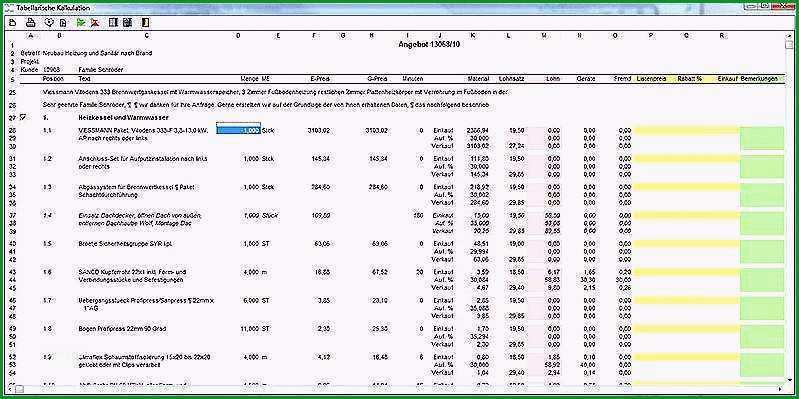This screenshot has height=399, width=799.
Task: Toggle the checkbox in row 27
Action: pos(22,117)
